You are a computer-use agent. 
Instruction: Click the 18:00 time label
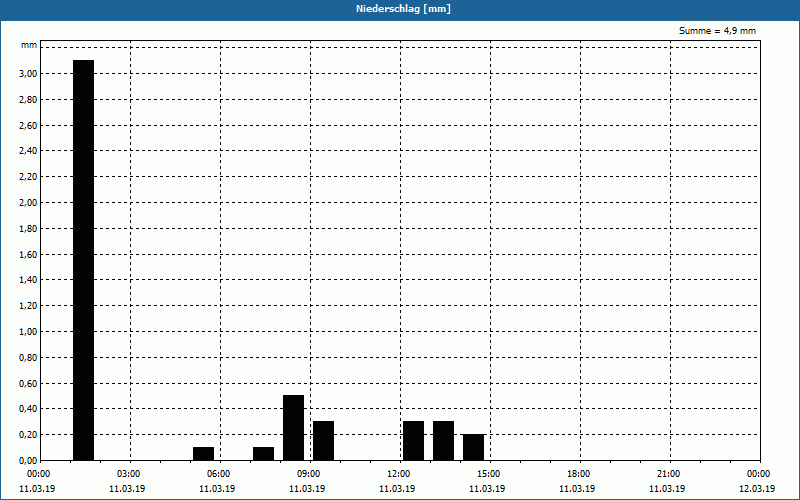click(579, 474)
